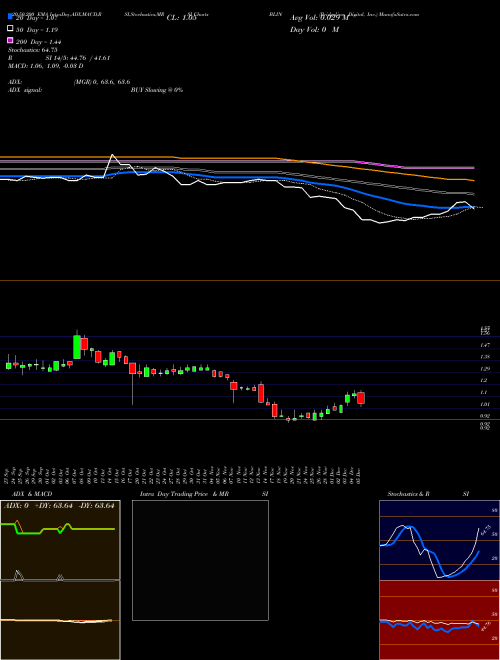Click the 'Avg Vol: 0.029 M' label
The width and height of the screenshot is (500, 660).
(x=319, y=18)
